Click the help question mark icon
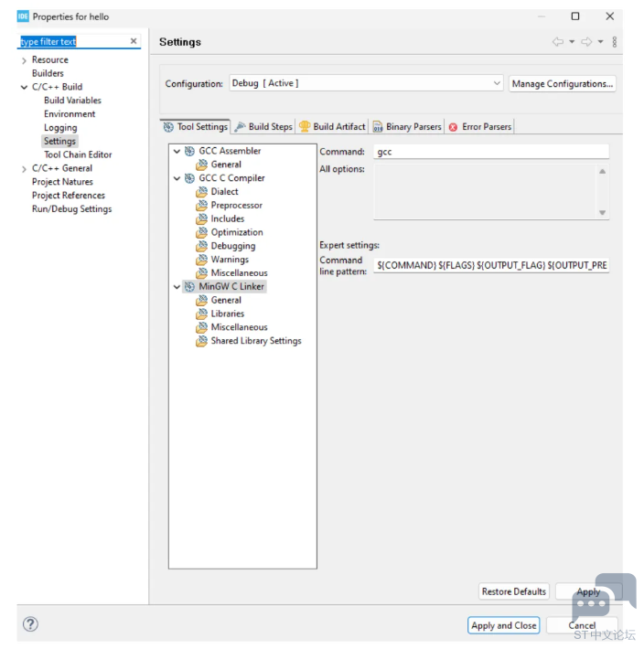The width and height of the screenshot is (644, 649). (x=30, y=624)
